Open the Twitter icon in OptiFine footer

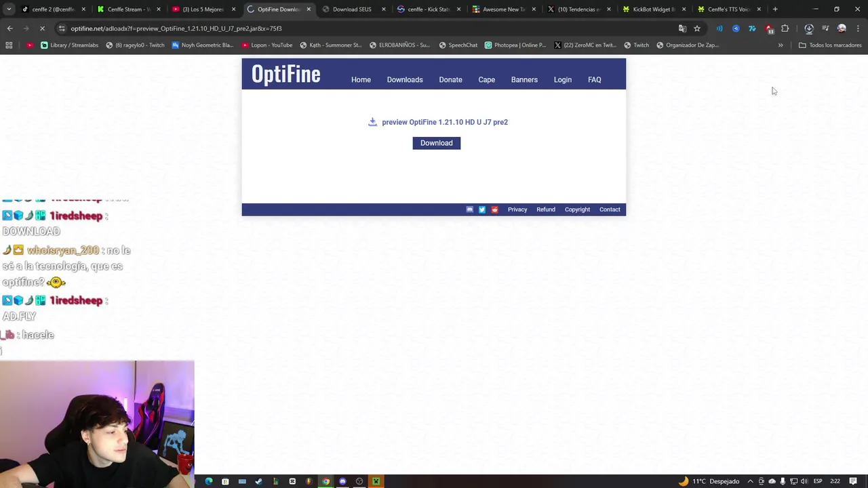482,209
